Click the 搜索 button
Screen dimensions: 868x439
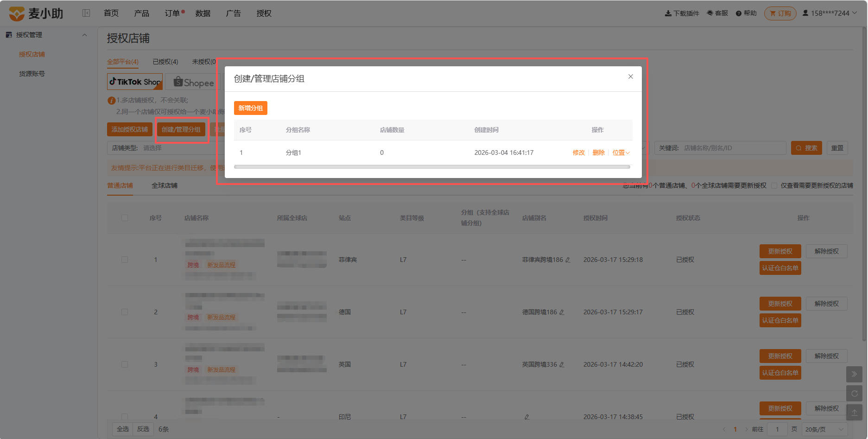pos(806,148)
